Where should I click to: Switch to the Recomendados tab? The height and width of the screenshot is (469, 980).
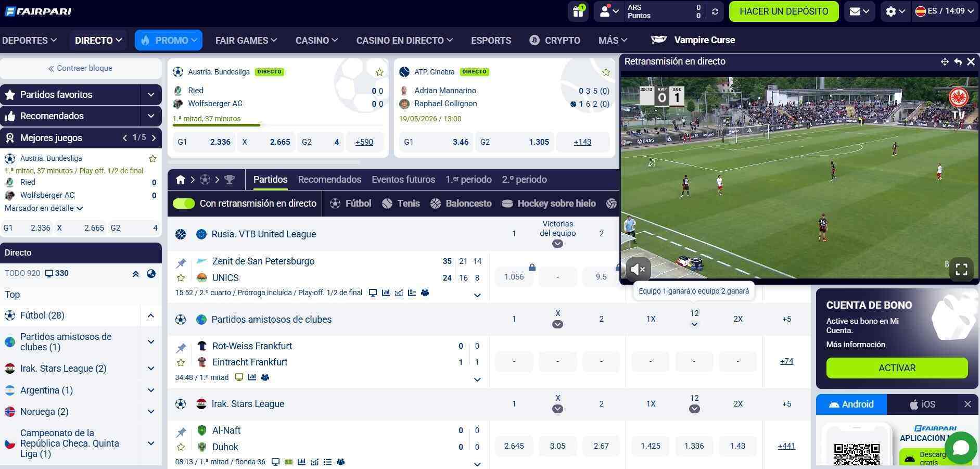coord(329,180)
